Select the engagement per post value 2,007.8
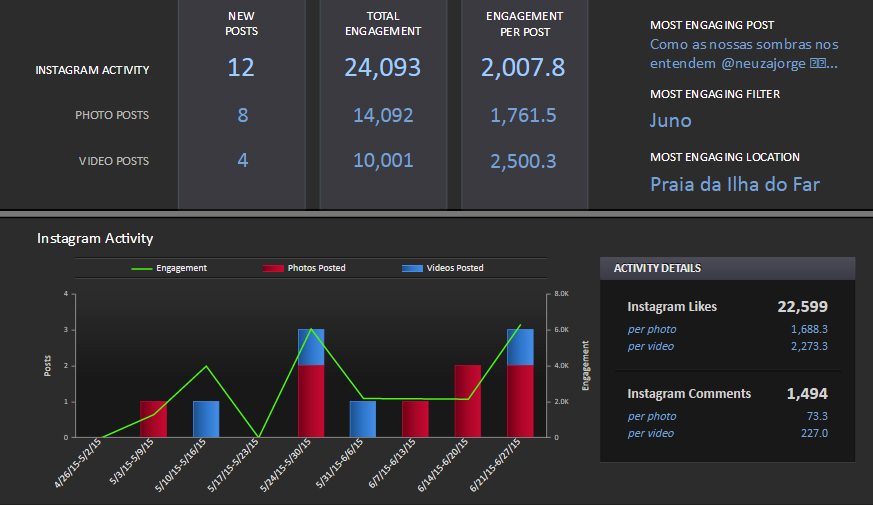Image resolution: width=873 pixels, height=505 pixels. point(523,68)
